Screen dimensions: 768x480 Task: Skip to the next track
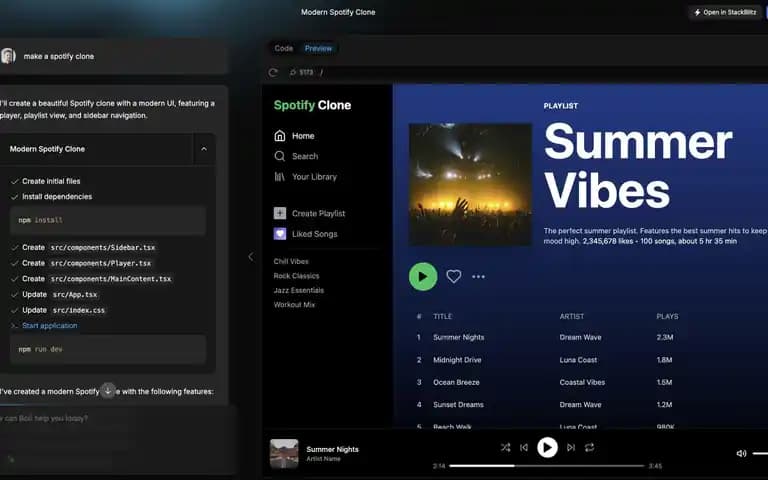pos(571,447)
